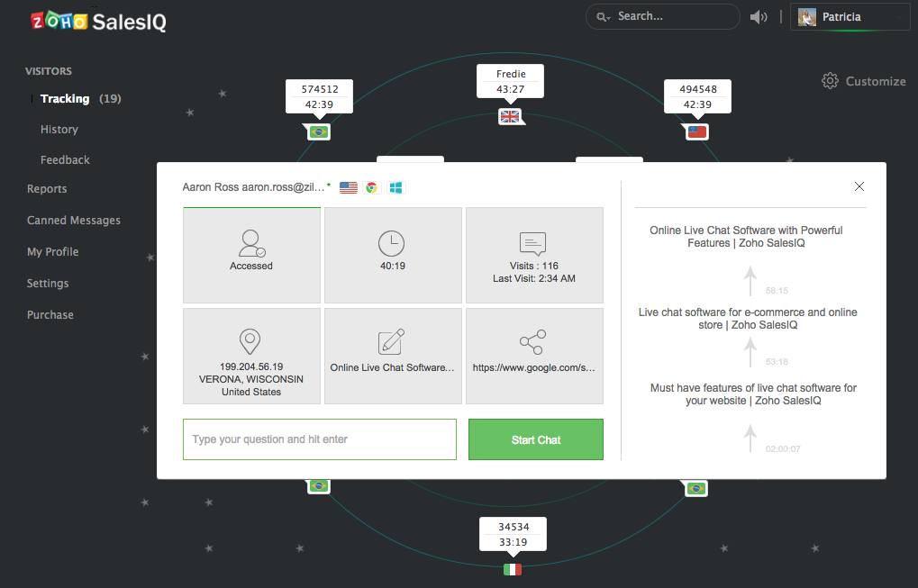This screenshot has width=918, height=588.
Task: Open the Patricia profile dropdown
Action: pos(848,16)
